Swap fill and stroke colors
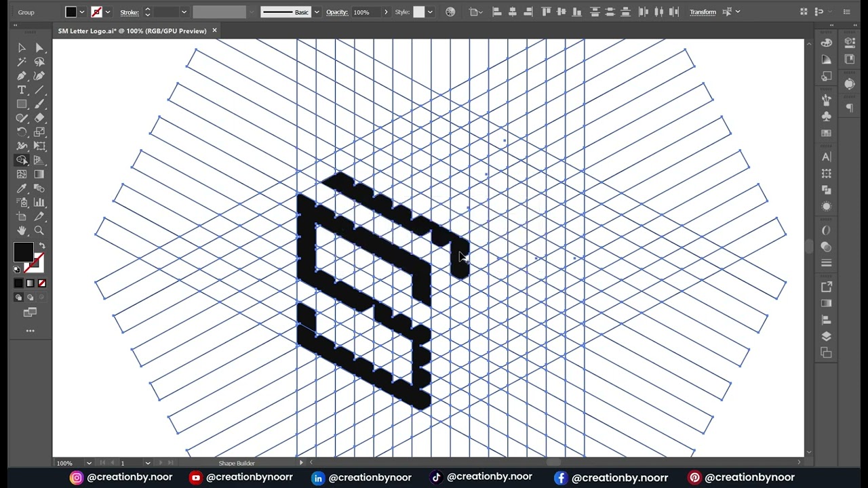868x488 pixels. click(x=42, y=246)
